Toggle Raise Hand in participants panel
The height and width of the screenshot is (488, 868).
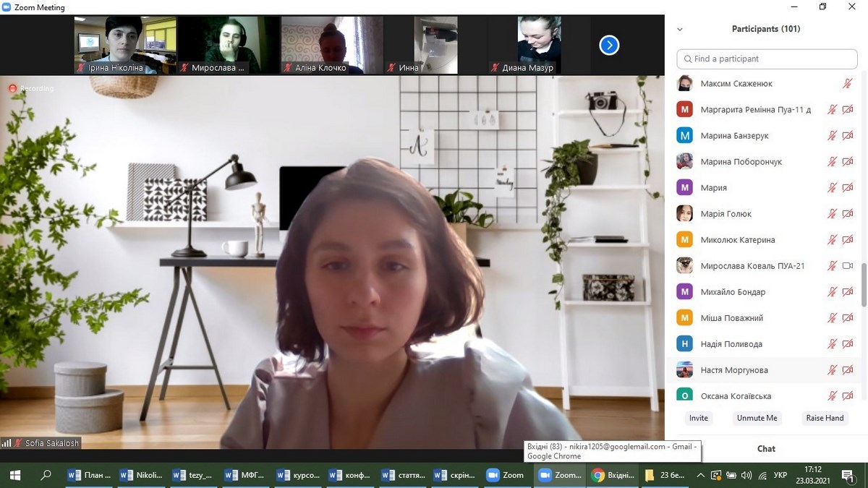[825, 418]
